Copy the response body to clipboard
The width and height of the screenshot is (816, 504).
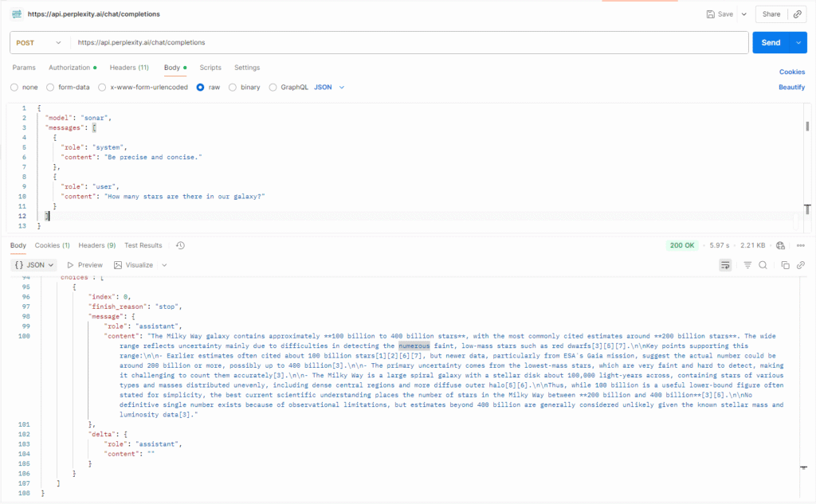pyautogui.click(x=785, y=265)
